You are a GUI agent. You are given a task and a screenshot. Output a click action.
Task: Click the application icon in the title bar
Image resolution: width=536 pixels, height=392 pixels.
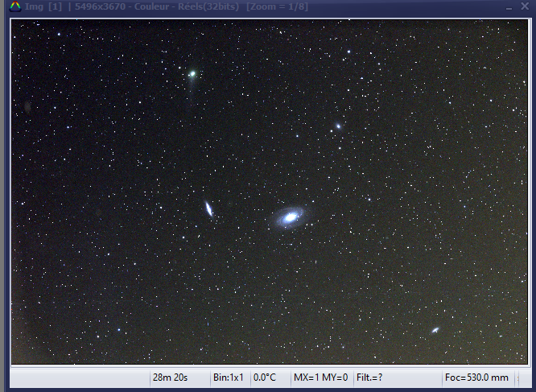coord(14,7)
